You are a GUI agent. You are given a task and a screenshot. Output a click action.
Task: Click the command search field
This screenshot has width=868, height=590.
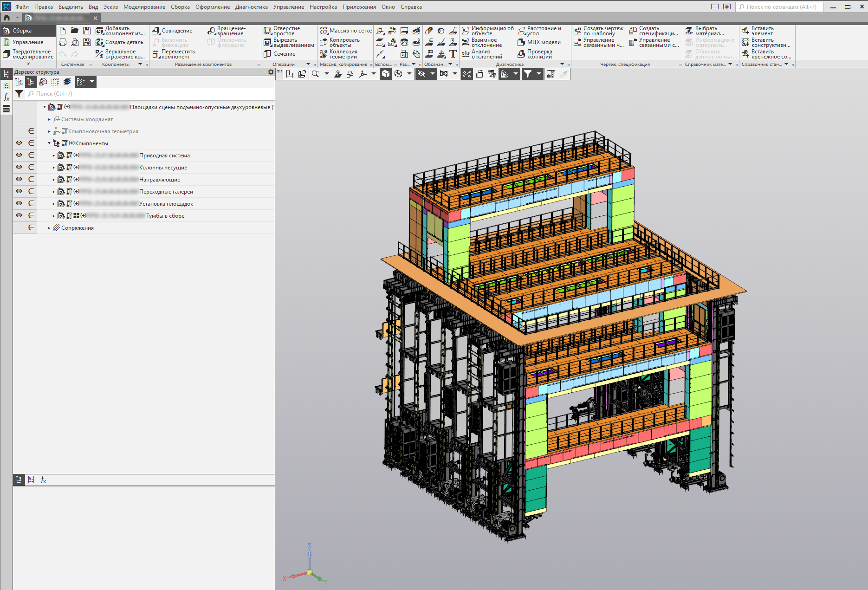click(x=780, y=7)
